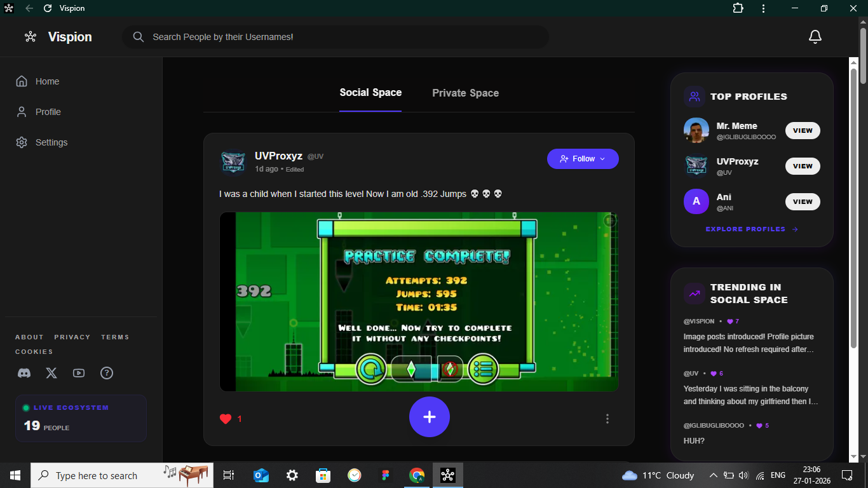The image size is (868, 488).
Task: View UVProxyz's profile in Top Profiles
Action: click(x=803, y=166)
